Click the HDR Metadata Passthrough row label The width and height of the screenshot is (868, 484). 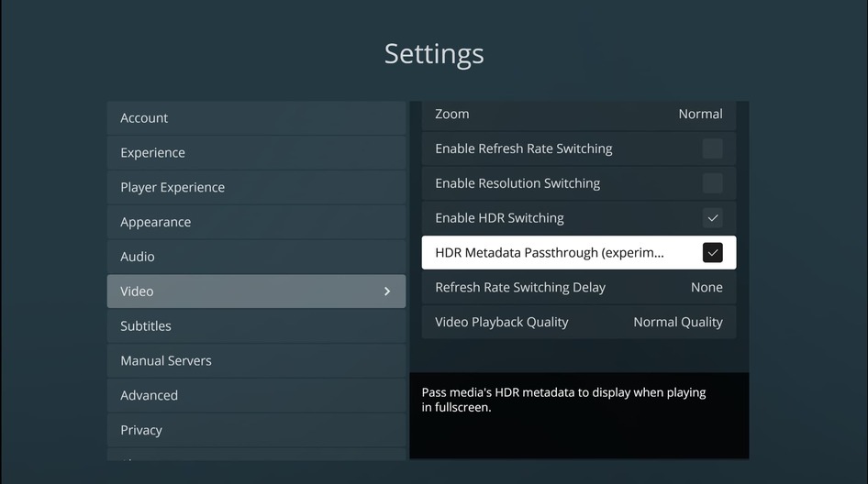549,253
